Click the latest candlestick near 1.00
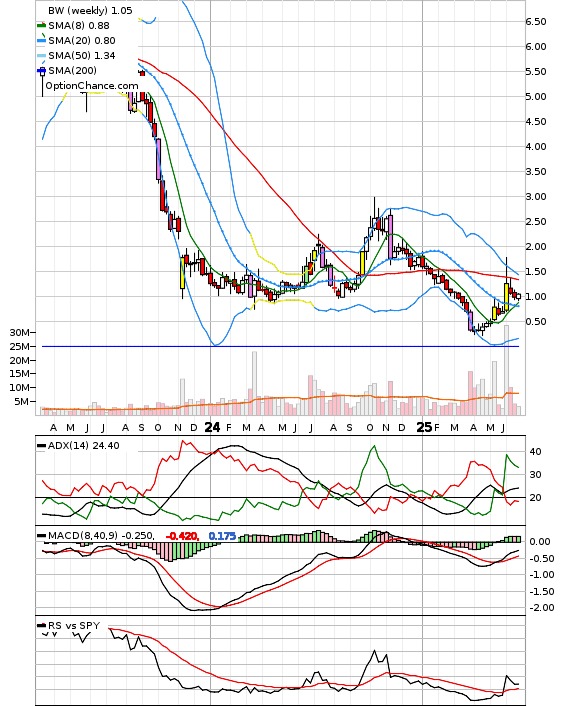Screen dimensions: 566x706 pos(518,296)
